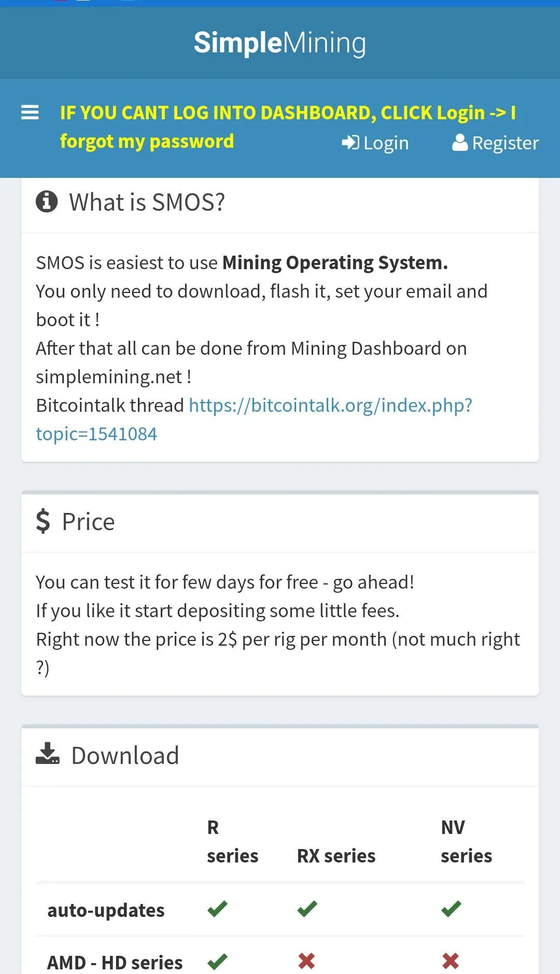Viewport: 560px width, 974px height.
Task: Select the What is SMOS heading
Action: 147,202
